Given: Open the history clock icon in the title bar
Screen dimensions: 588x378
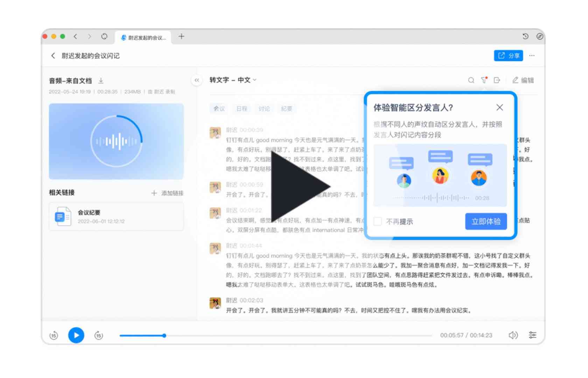Looking at the screenshot, I should tap(525, 36).
